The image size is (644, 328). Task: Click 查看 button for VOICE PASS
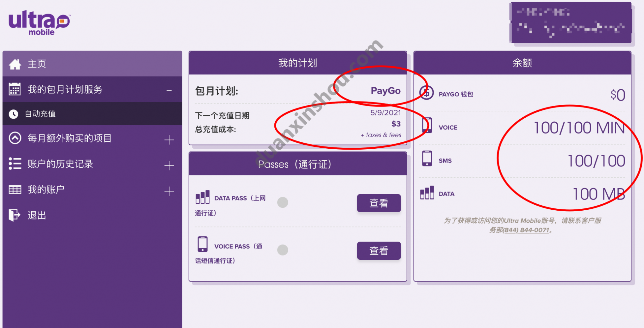click(379, 251)
